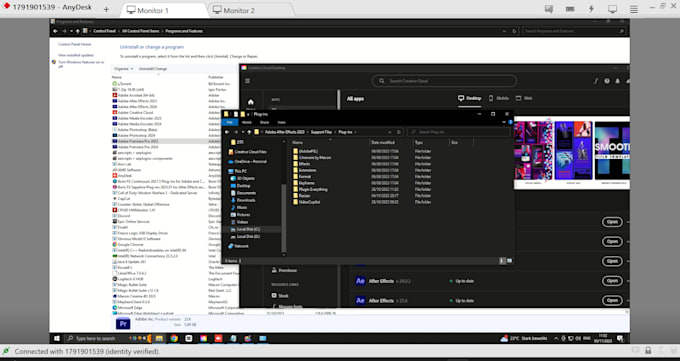Screen dimensions: 680x361
Task: Click the Search Creative Cloud field
Action: [444, 81]
